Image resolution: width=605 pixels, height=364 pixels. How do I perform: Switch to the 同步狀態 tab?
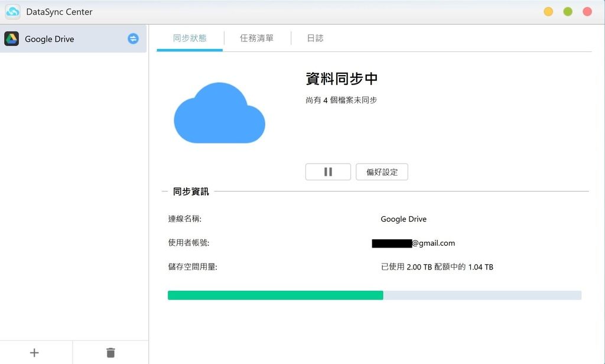pos(190,38)
